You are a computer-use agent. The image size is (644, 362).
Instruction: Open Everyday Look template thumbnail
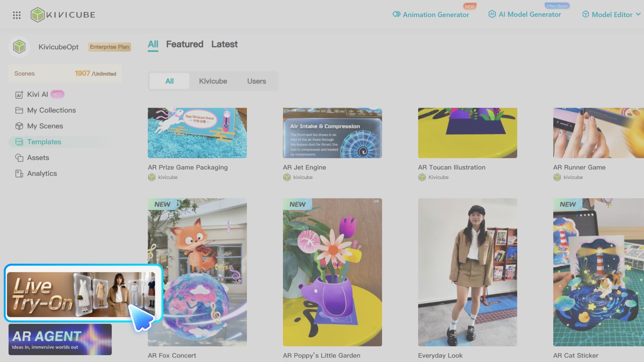(467, 272)
